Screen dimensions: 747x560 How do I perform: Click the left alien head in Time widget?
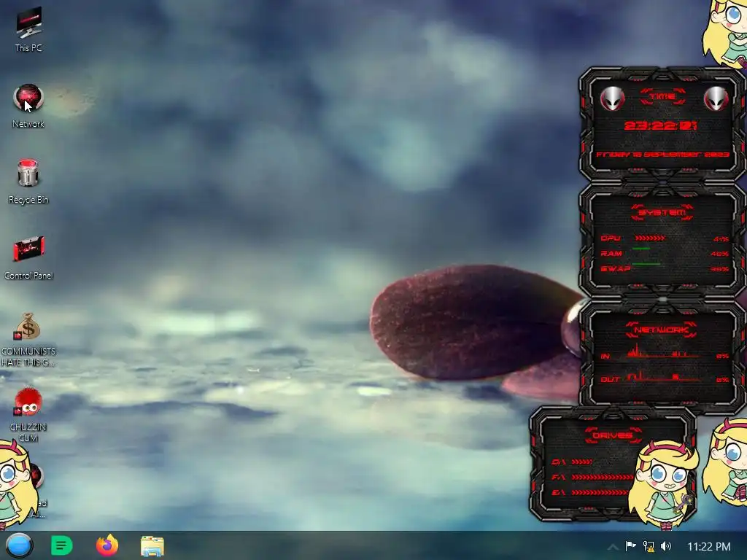(612, 99)
